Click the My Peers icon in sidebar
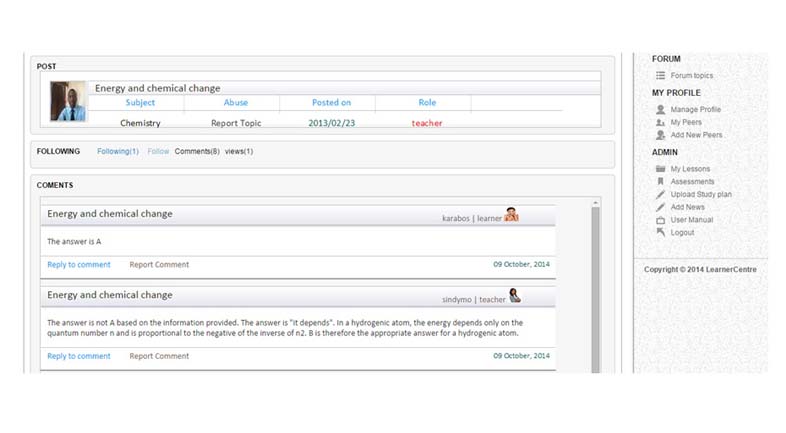Image resolution: width=786 pixels, height=433 pixels. click(x=660, y=122)
